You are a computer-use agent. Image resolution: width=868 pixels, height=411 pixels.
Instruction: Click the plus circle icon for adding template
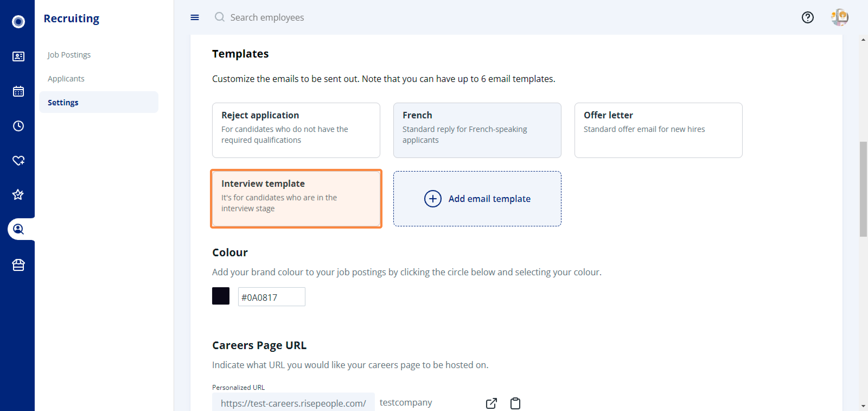click(433, 199)
